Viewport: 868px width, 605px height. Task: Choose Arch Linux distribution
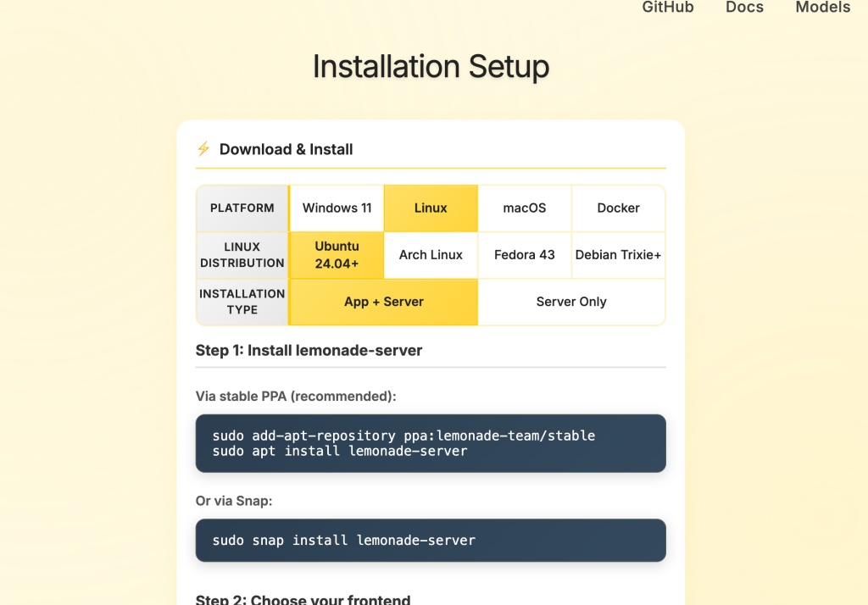click(431, 255)
